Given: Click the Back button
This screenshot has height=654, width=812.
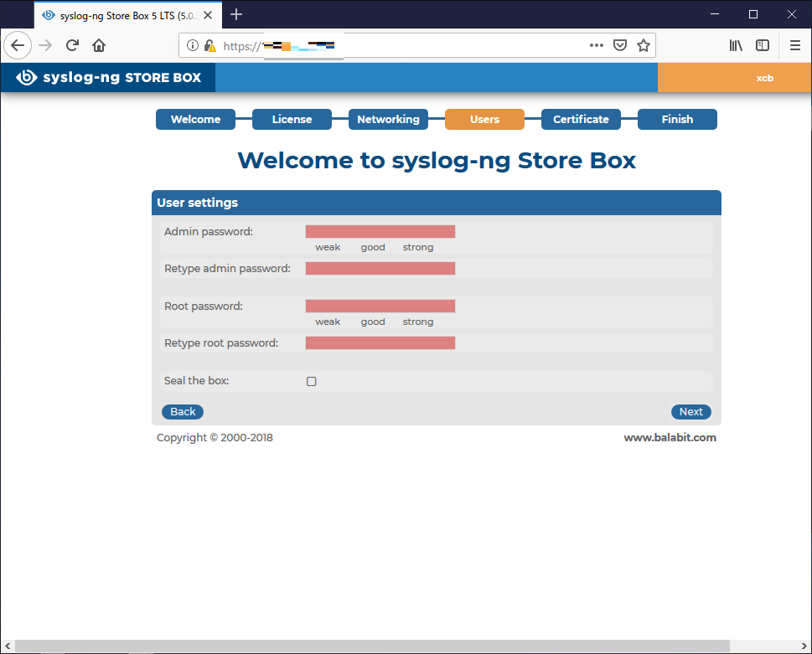Looking at the screenshot, I should (183, 412).
